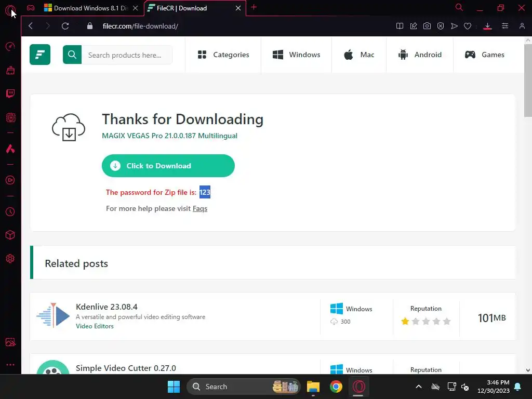This screenshot has height=399, width=532.
Task: Open the open-book icon in the address bar
Action: [400, 26]
